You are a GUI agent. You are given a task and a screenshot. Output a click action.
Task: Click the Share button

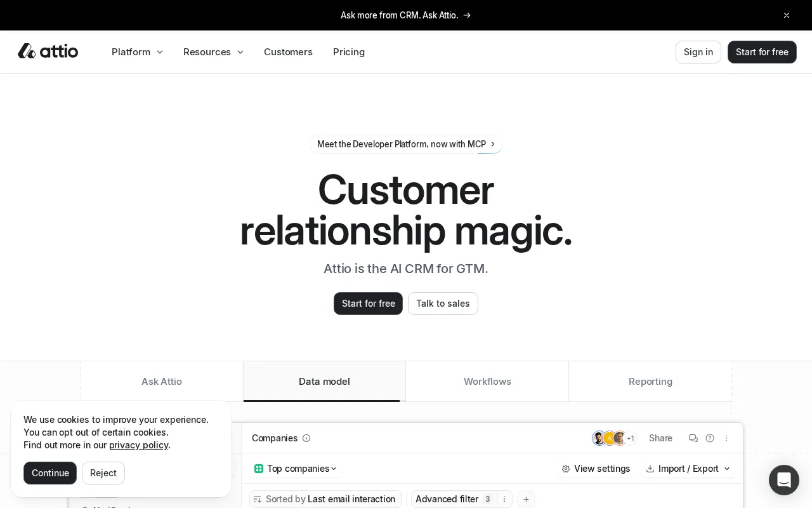(x=660, y=438)
